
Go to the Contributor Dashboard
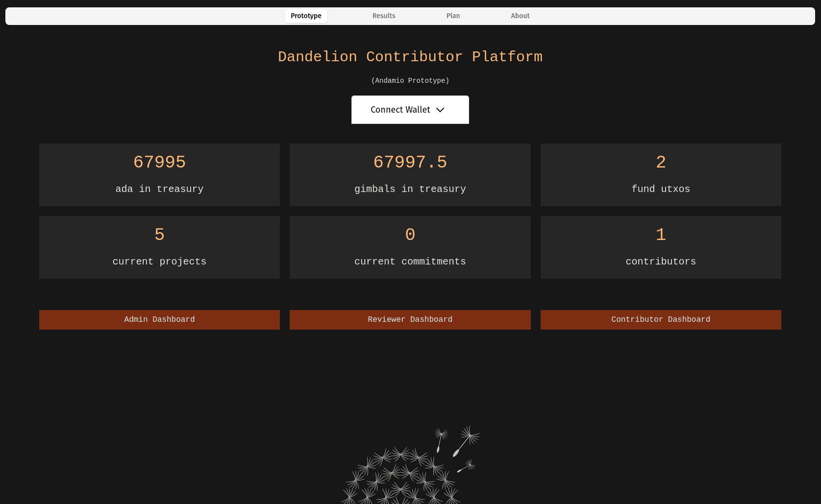click(661, 320)
